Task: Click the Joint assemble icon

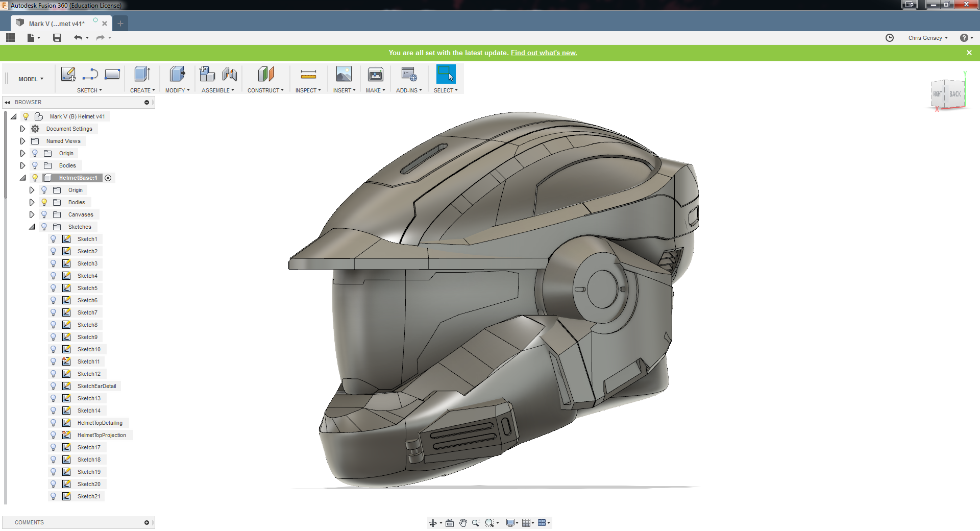Action: click(x=230, y=75)
